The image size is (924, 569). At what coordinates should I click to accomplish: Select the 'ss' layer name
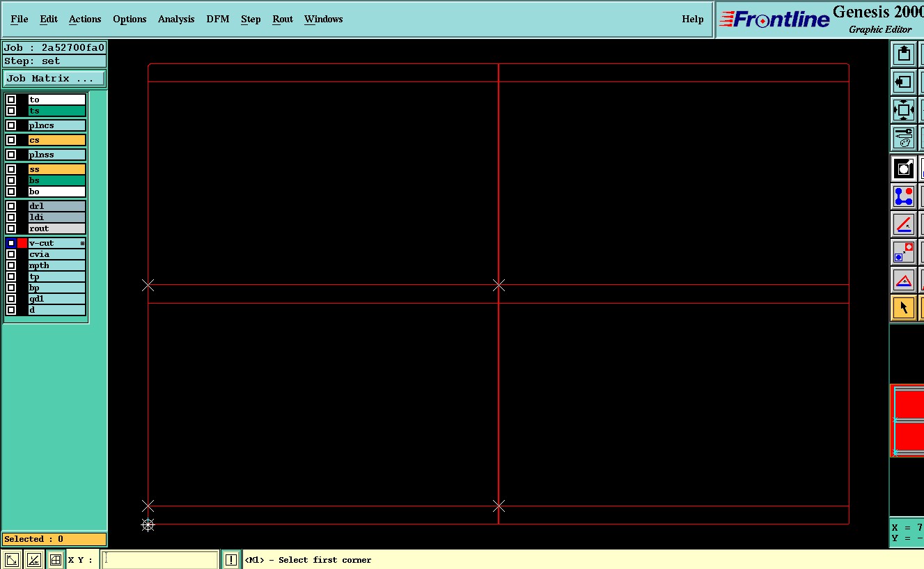56,169
